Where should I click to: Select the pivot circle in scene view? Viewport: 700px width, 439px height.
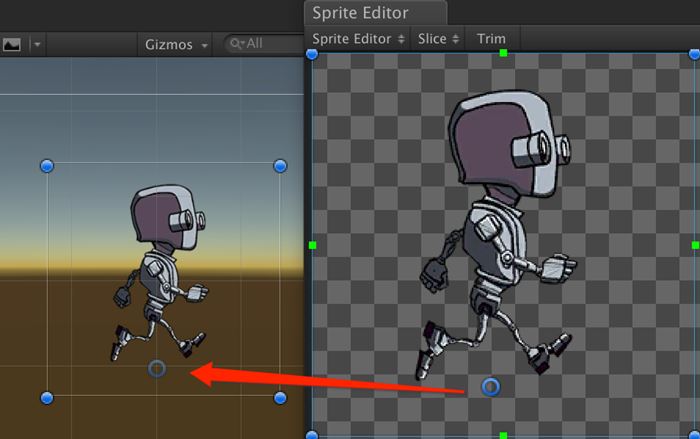[x=157, y=369]
